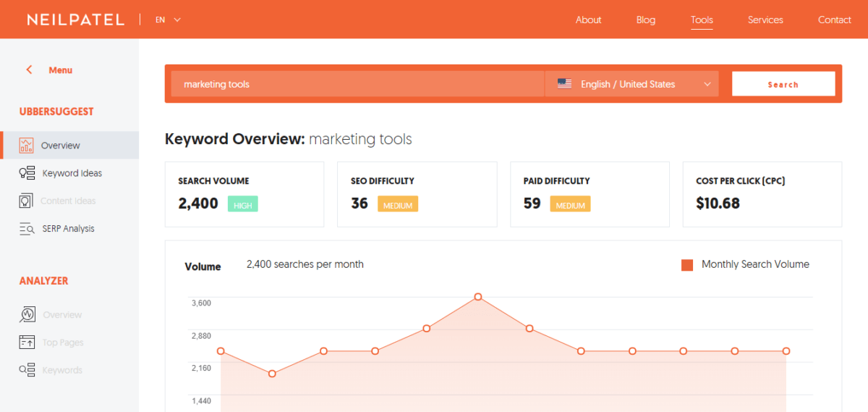Viewport: 868px width, 412px height.
Task: Click the peak data point on chart
Action: point(478,297)
